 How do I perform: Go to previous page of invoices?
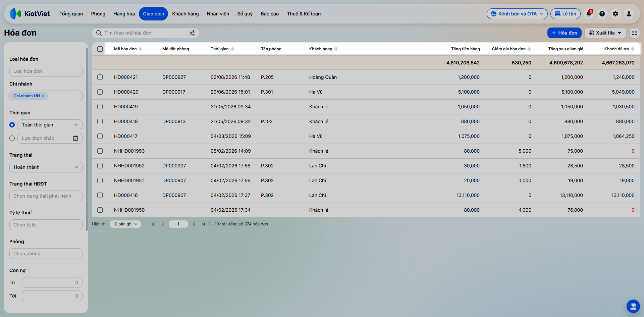point(163,224)
